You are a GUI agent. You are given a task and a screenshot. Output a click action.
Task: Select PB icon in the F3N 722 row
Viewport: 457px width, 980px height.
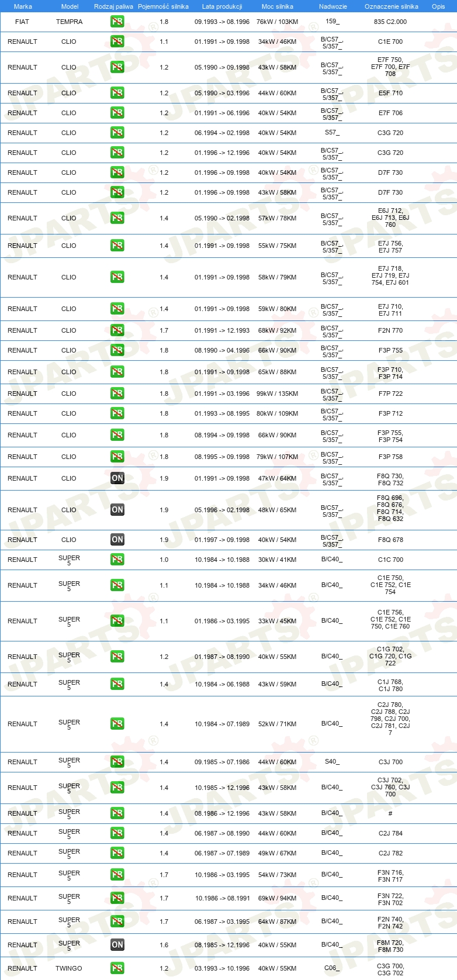[117, 898]
